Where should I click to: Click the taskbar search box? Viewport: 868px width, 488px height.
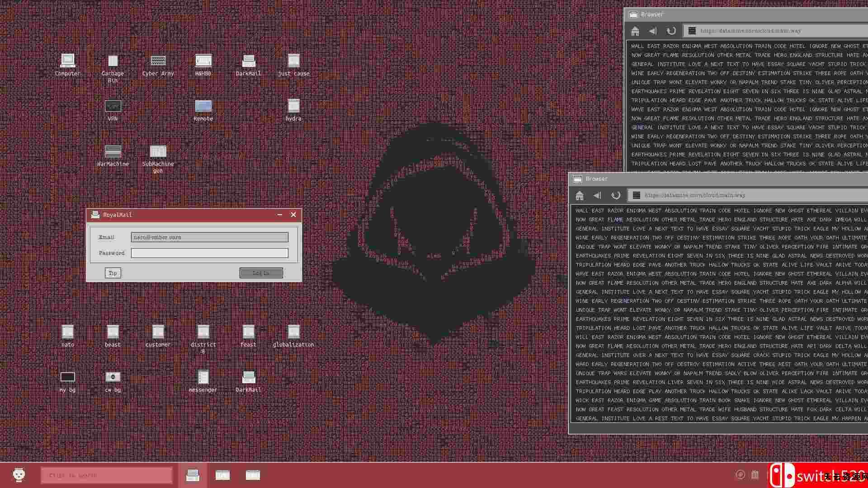click(x=106, y=475)
